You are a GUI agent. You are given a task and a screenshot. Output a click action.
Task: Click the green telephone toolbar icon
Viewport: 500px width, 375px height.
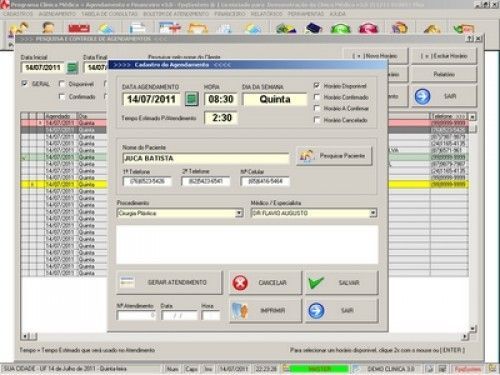[341, 28]
